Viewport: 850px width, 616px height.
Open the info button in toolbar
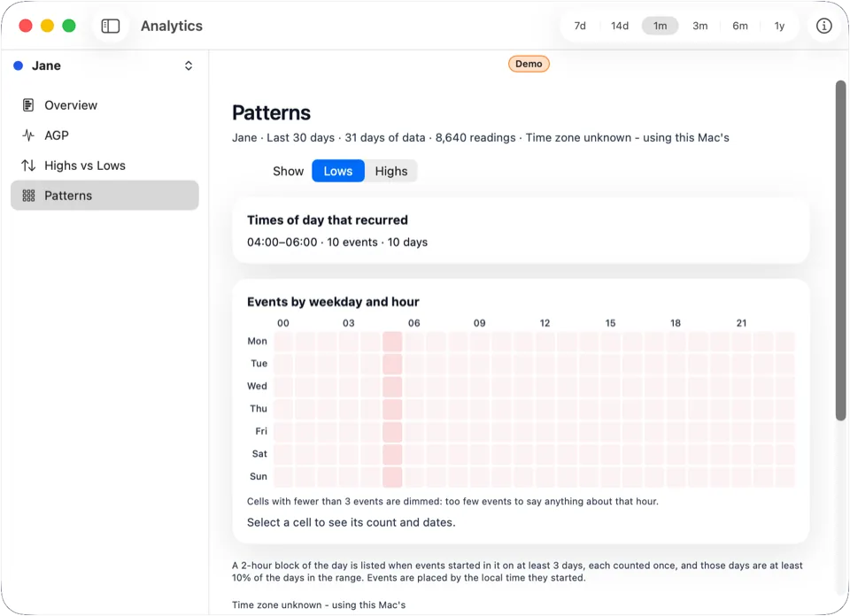(823, 26)
